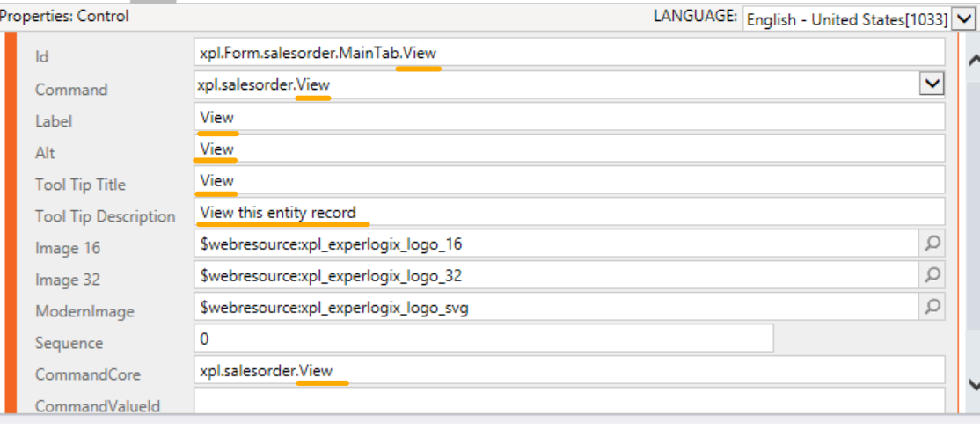Click the CommandValueId label
Image resolution: width=980 pixels, height=429 pixels.
click(98, 406)
